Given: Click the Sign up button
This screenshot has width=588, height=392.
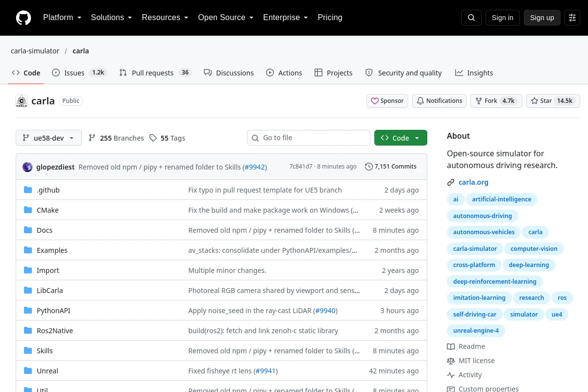Looking at the screenshot, I should click(x=542, y=18).
